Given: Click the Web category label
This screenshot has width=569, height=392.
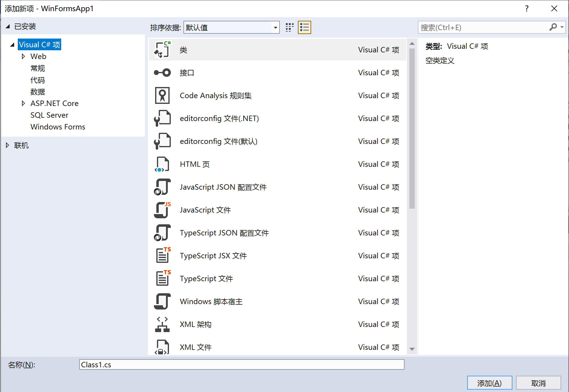Looking at the screenshot, I should pyautogui.click(x=38, y=56).
